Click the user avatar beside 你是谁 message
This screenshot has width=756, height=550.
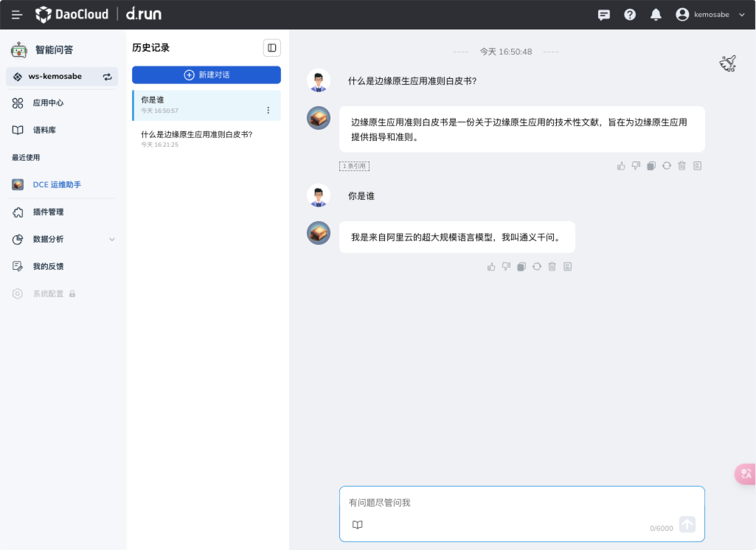coord(318,195)
